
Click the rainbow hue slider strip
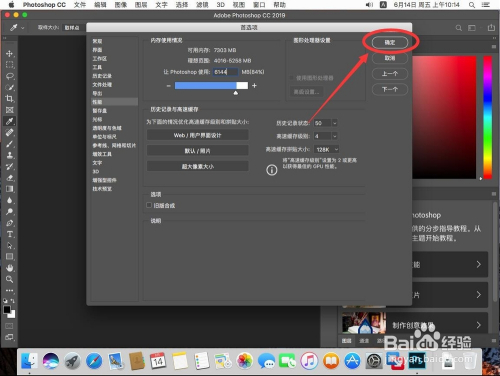pyautogui.click(x=488, y=117)
